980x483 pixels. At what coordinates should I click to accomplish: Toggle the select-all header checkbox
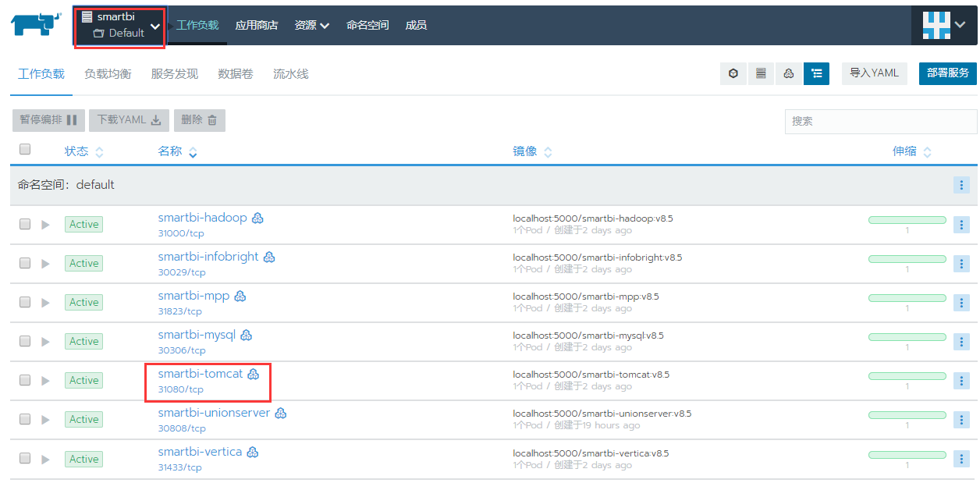(25, 149)
